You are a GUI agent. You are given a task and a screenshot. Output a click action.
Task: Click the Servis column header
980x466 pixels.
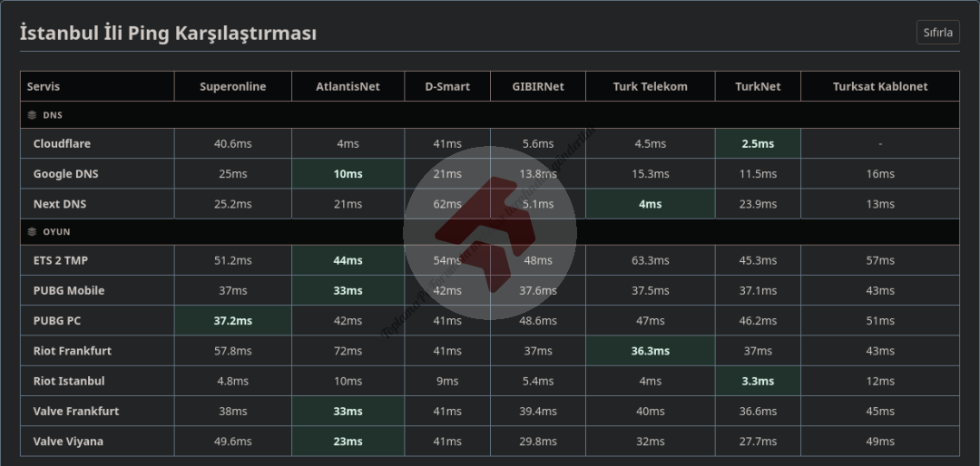[44, 86]
